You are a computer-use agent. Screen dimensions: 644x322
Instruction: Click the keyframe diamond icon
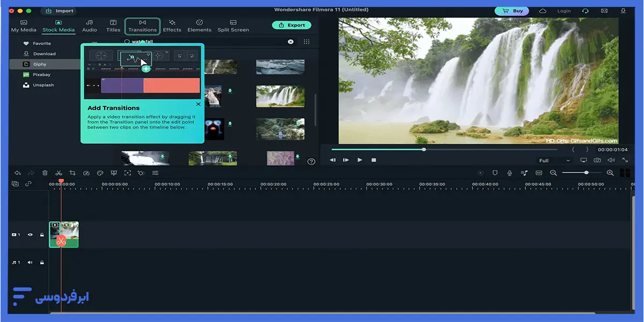pos(141,173)
